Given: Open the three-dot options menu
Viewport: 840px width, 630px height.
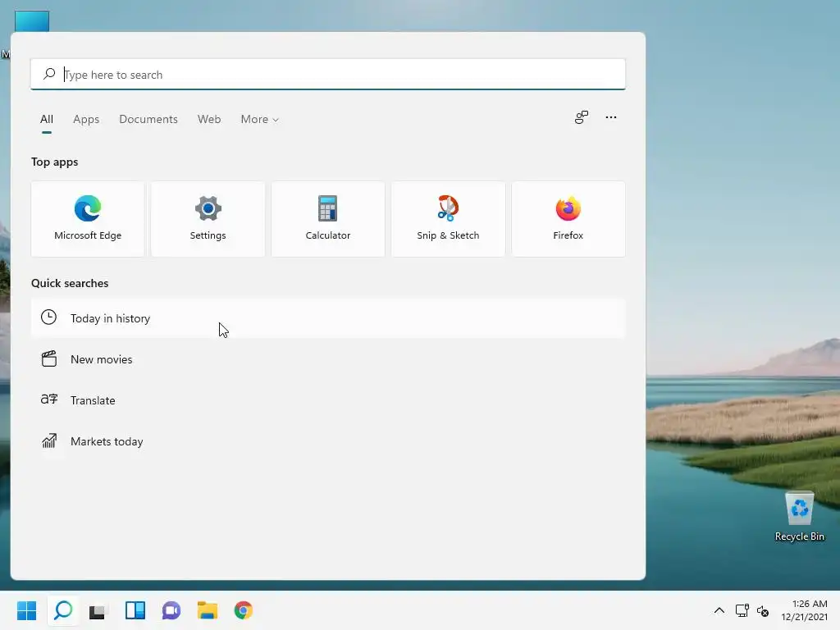Looking at the screenshot, I should 610,117.
